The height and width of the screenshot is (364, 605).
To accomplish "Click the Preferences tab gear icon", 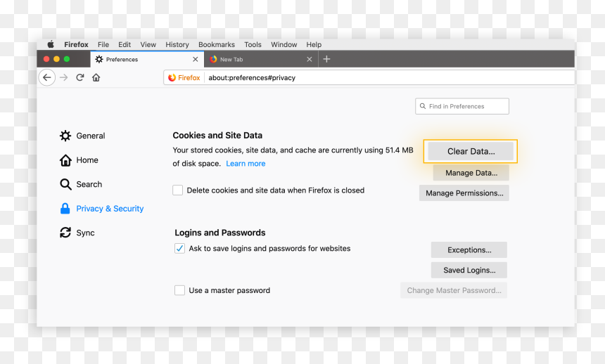I will 99,59.
